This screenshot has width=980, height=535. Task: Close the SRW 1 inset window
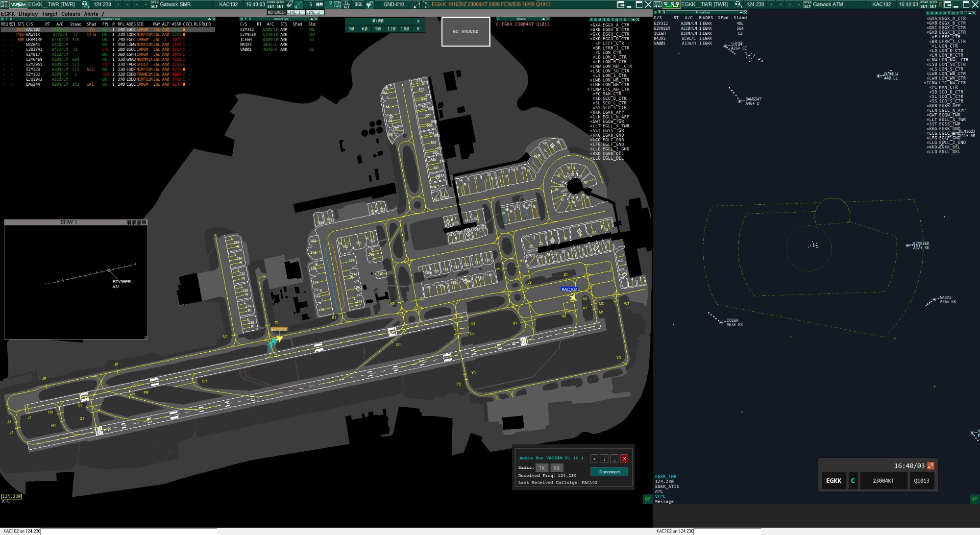144,222
